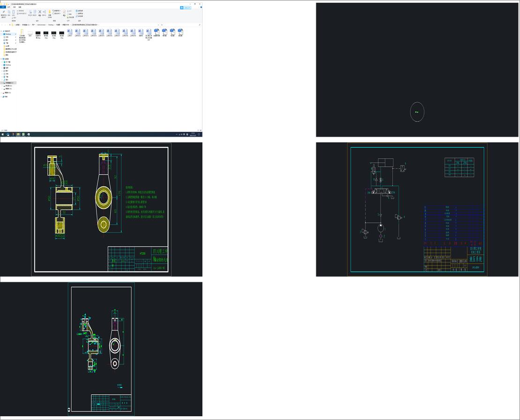Viewport: 520px width, 420px height.
Task: Click the Up one level arrow
Action: [10, 25]
